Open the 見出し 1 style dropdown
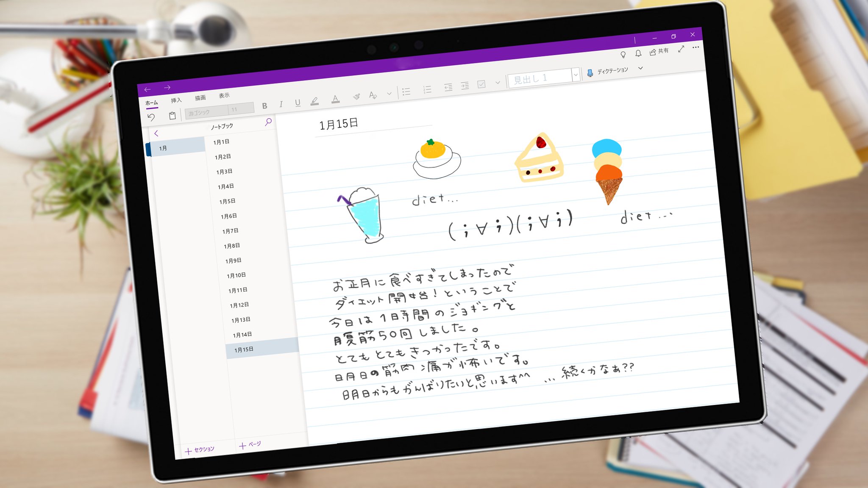868x488 pixels. [x=576, y=75]
